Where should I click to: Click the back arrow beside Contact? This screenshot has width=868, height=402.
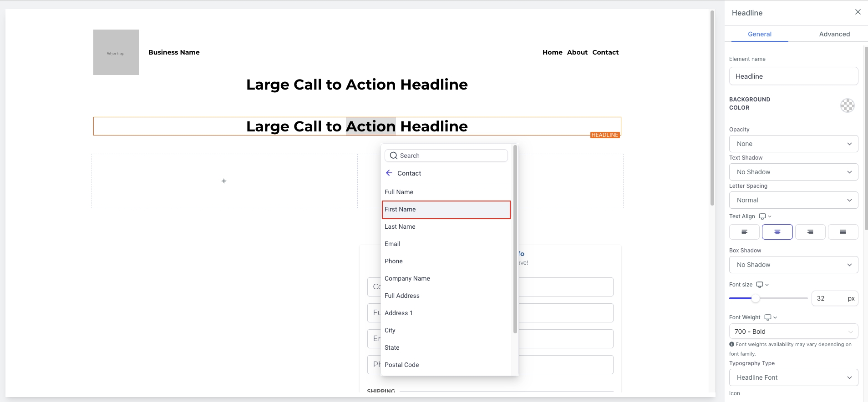tap(389, 173)
